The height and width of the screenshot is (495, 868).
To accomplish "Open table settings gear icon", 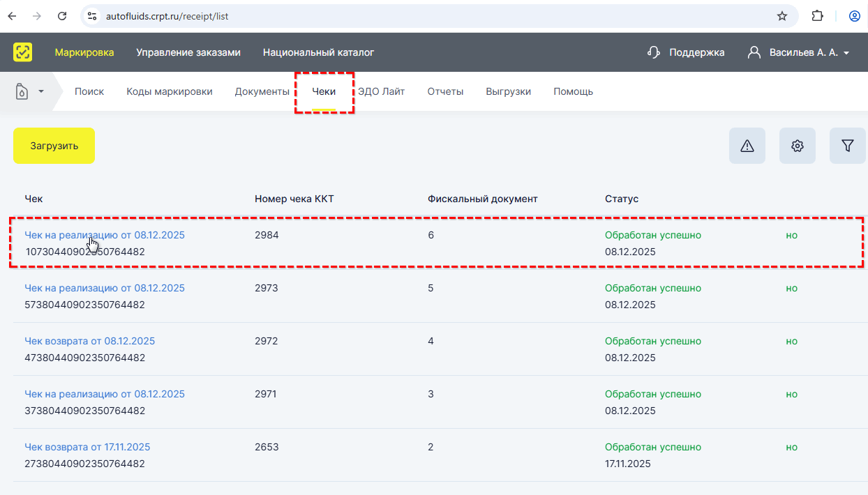I will [798, 146].
